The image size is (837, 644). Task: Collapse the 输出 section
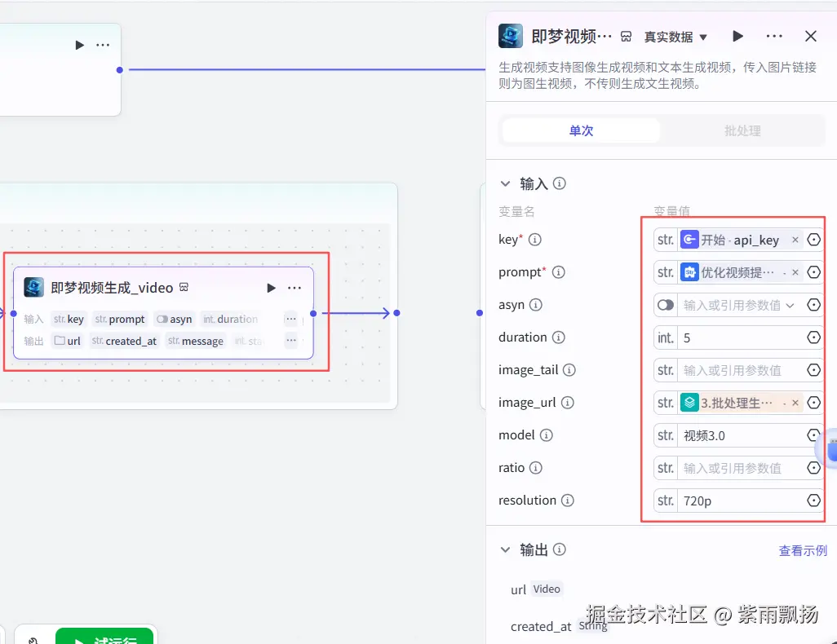click(x=505, y=549)
